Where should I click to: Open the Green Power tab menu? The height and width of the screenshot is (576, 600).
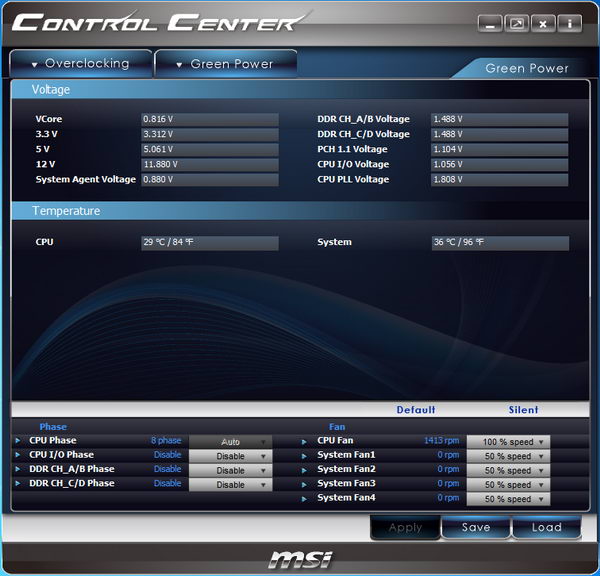[x=226, y=64]
